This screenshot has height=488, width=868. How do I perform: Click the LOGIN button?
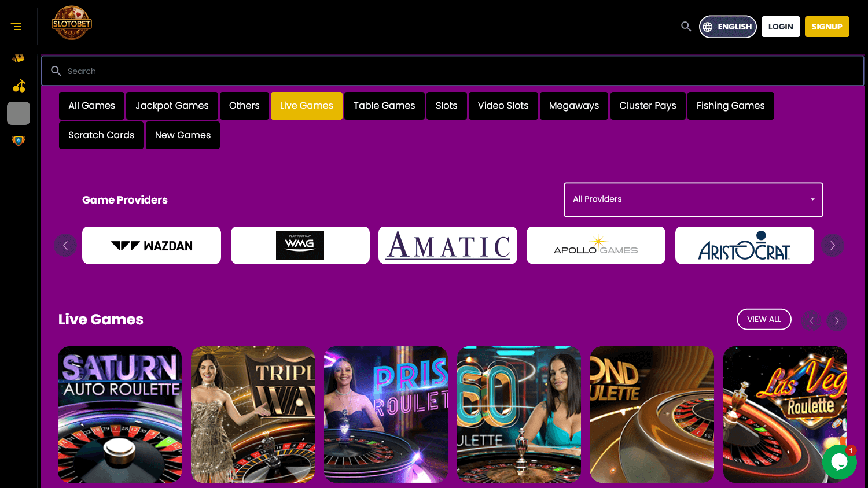coord(780,26)
